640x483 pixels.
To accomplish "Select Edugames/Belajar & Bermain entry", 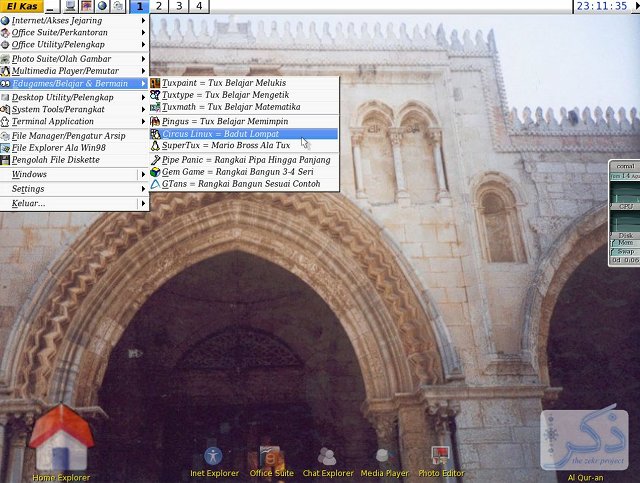I will [x=74, y=83].
